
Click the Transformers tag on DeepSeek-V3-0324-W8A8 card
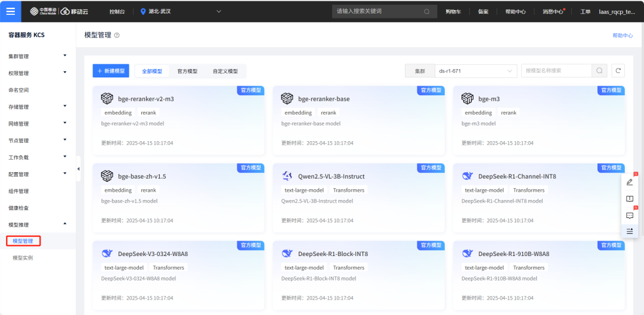tap(169, 267)
